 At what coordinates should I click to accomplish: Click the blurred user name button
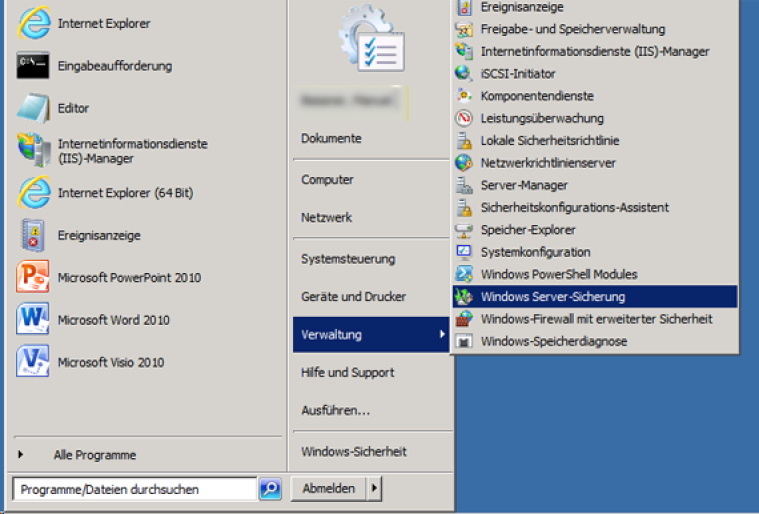click(x=351, y=101)
